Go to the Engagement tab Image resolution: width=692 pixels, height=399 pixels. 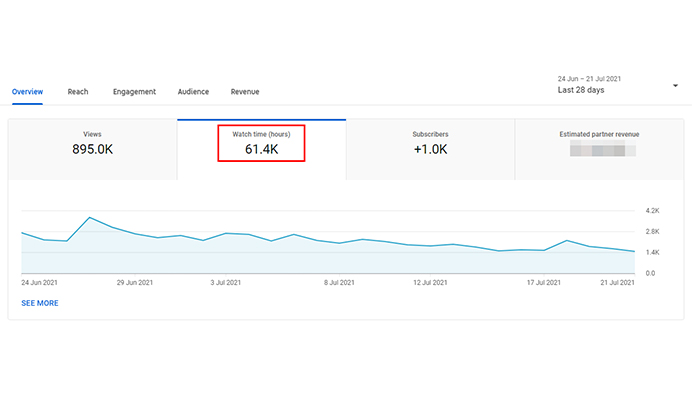134,92
